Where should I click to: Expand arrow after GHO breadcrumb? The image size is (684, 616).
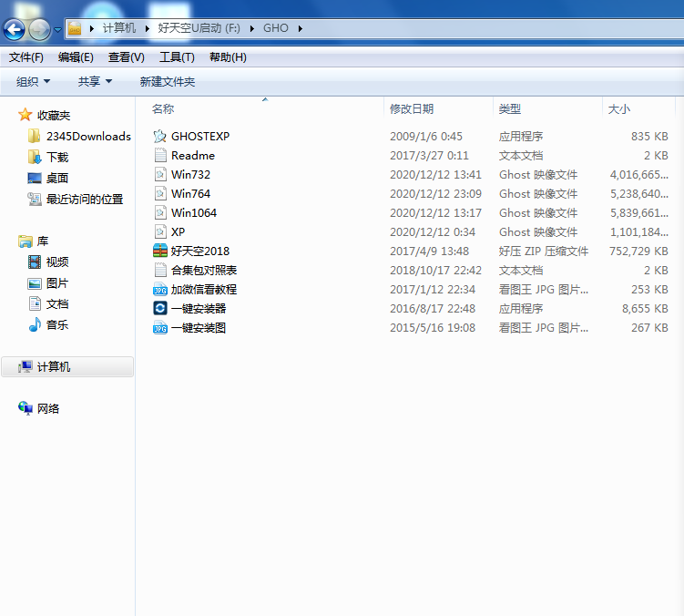click(x=301, y=29)
